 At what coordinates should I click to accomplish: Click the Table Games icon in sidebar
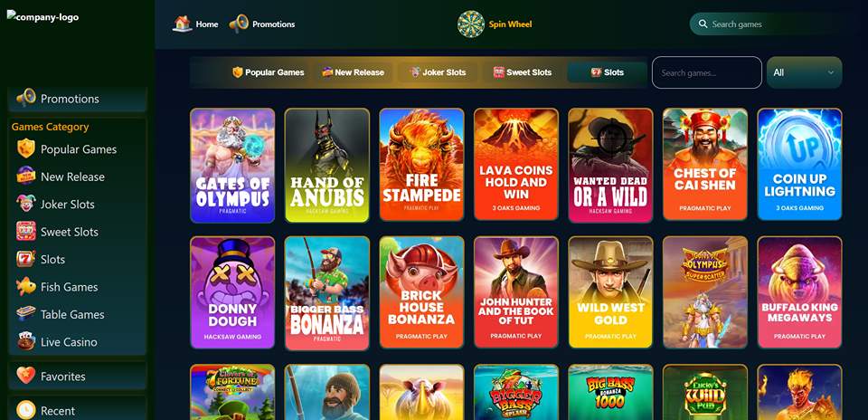click(25, 314)
